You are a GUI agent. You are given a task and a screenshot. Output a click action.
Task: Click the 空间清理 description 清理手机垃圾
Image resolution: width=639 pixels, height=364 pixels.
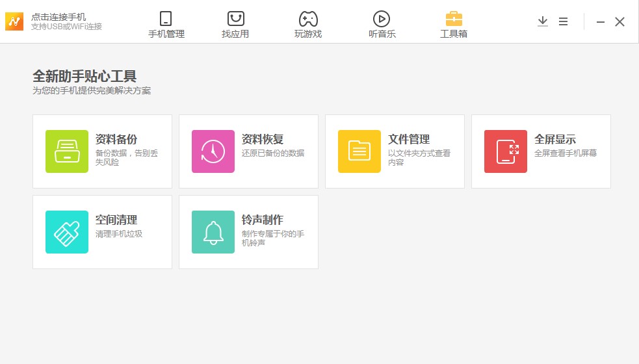coord(119,234)
